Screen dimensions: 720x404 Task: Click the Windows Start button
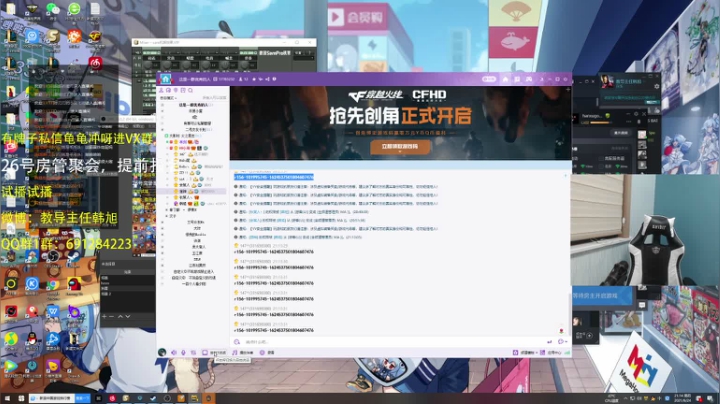(7, 398)
